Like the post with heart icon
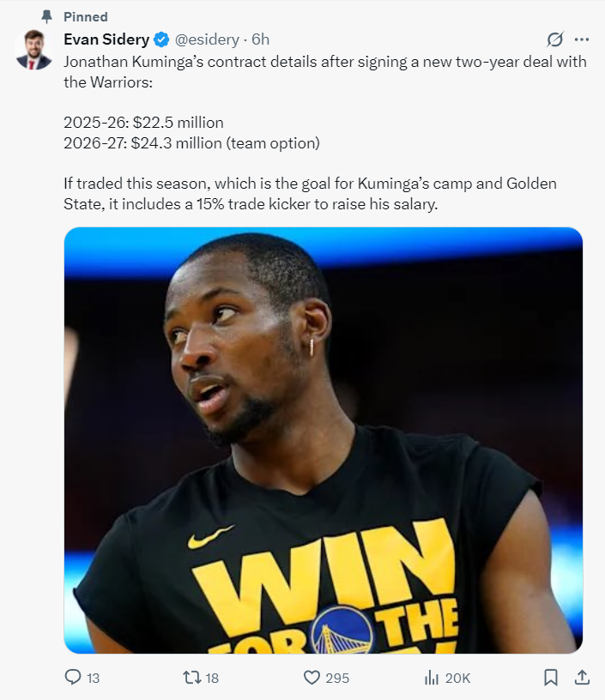605x700 pixels. point(312,678)
